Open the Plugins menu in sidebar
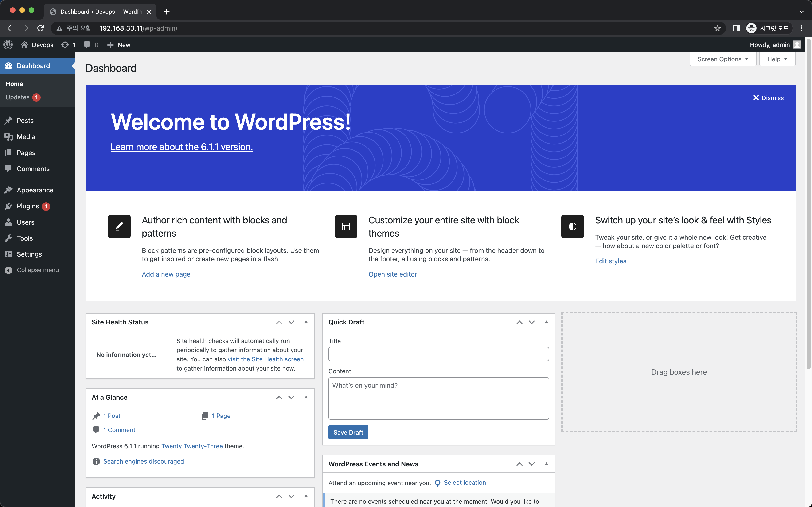The width and height of the screenshot is (812, 507). coord(28,206)
